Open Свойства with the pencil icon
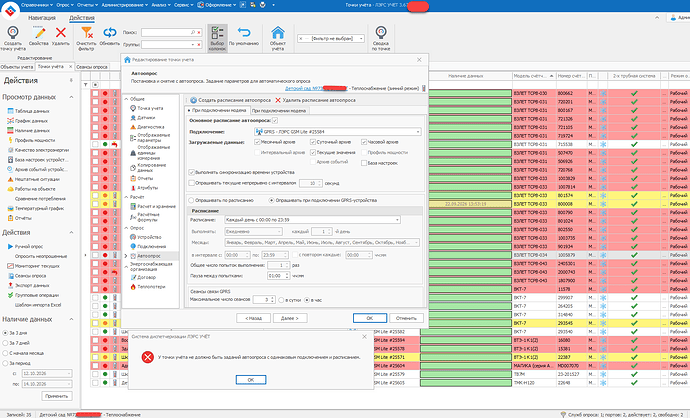The height and width of the screenshot is (418, 690). pos(39,32)
